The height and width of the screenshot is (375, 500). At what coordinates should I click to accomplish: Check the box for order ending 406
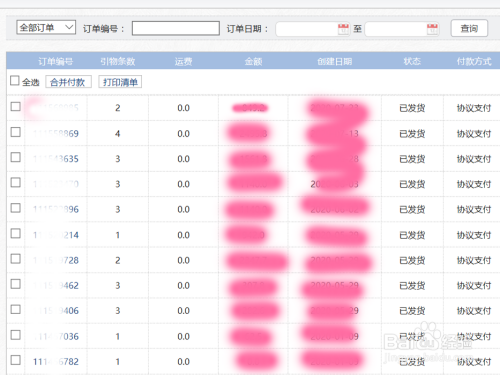[16, 309]
